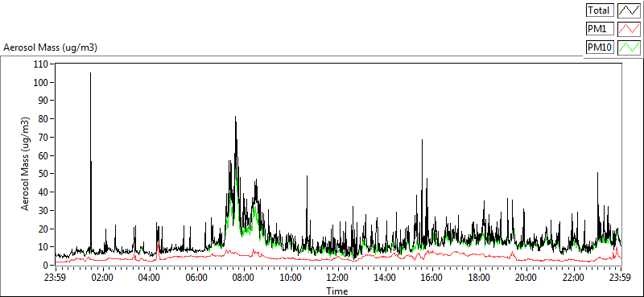
Task: Click the PM10 plot legend label
Action: click(600, 47)
